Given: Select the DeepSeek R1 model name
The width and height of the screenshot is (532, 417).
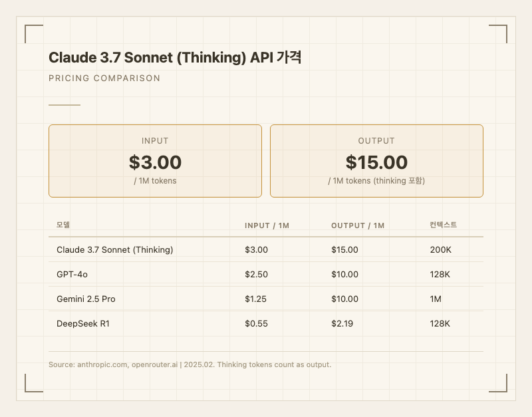Looking at the screenshot, I should coord(83,323).
